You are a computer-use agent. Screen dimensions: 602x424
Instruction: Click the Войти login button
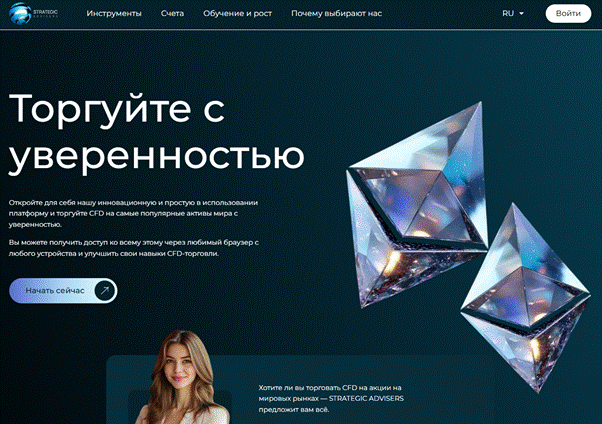coord(568,13)
